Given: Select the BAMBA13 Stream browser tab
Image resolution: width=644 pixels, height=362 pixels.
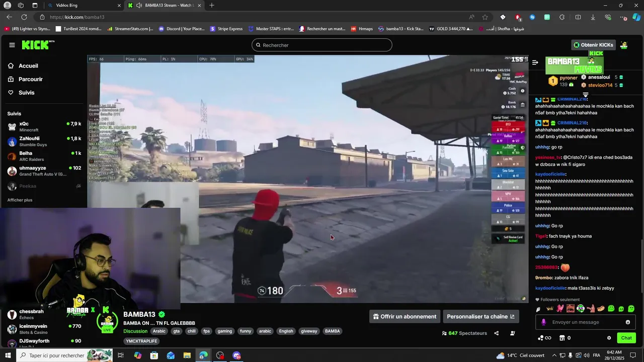Looking at the screenshot, I should point(164,5).
